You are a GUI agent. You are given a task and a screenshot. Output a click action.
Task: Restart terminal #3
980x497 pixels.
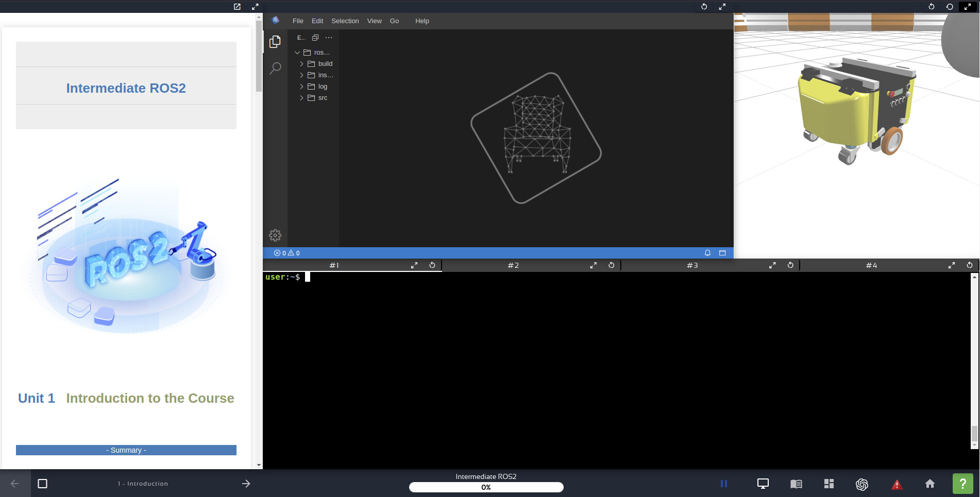[790, 265]
